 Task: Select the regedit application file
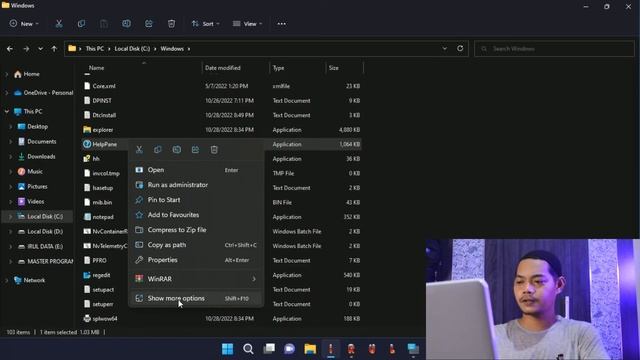(101, 275)
